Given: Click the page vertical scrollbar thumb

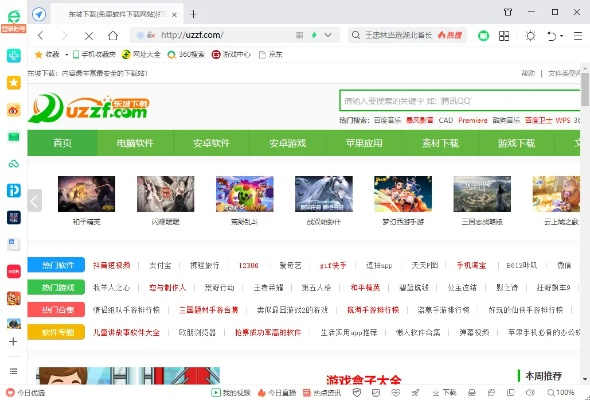Looking at the screenshot, I should [585, 90].
